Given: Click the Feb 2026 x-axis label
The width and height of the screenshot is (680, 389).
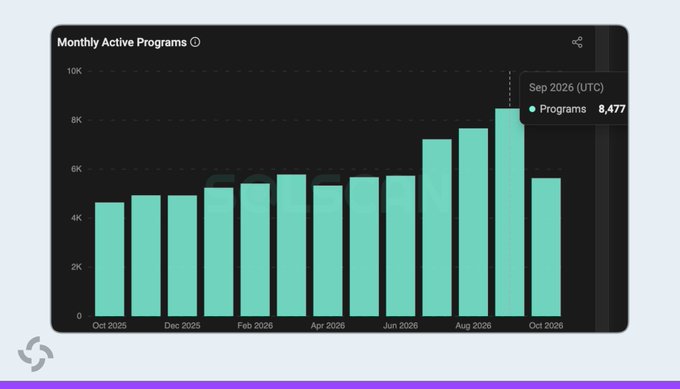Looking at the screenshot, I should point(255,326).
